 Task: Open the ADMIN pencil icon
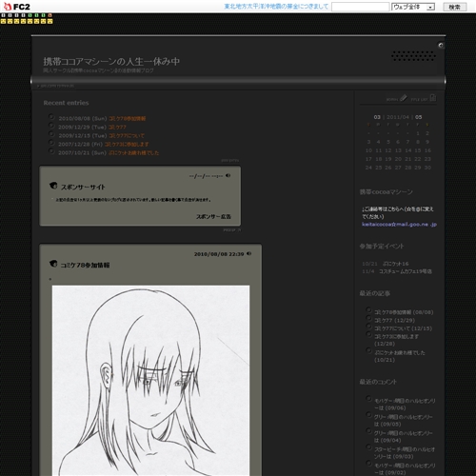point(404,98)
